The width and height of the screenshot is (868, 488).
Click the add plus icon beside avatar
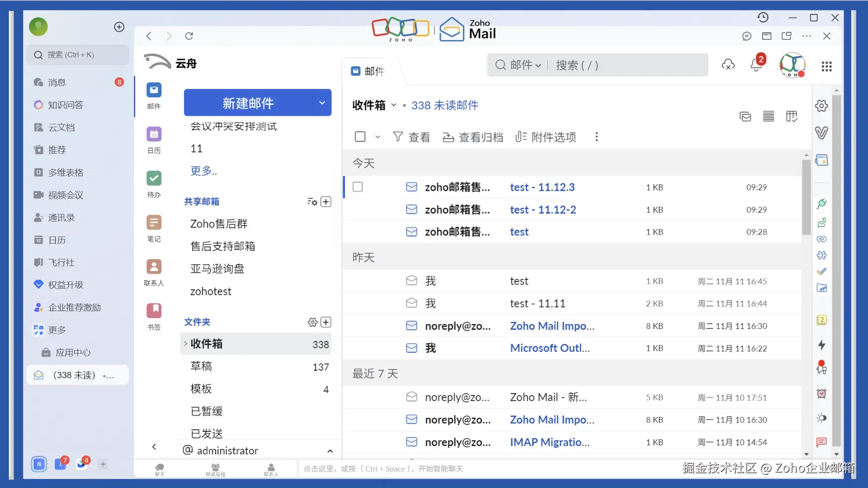pyautogui.click(x=119, y=27)
